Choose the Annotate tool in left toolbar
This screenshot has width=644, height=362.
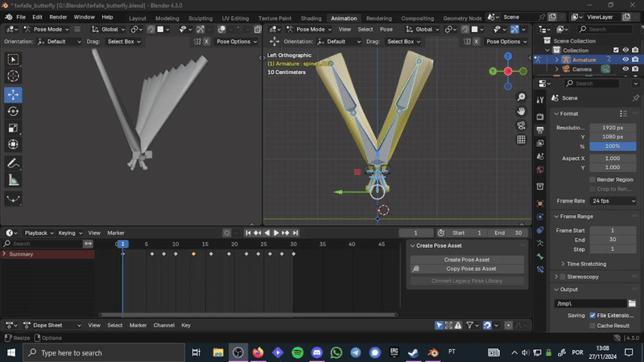[13, 163]
